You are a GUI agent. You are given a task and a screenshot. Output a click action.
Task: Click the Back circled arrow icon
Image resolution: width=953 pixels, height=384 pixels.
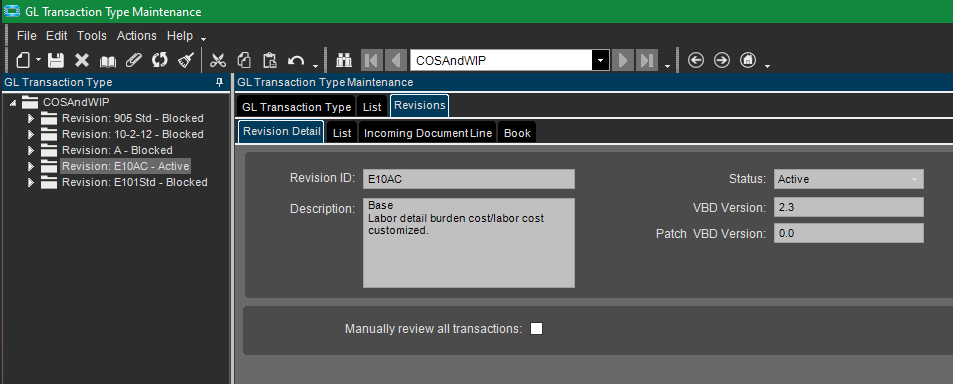click(696, 60)
